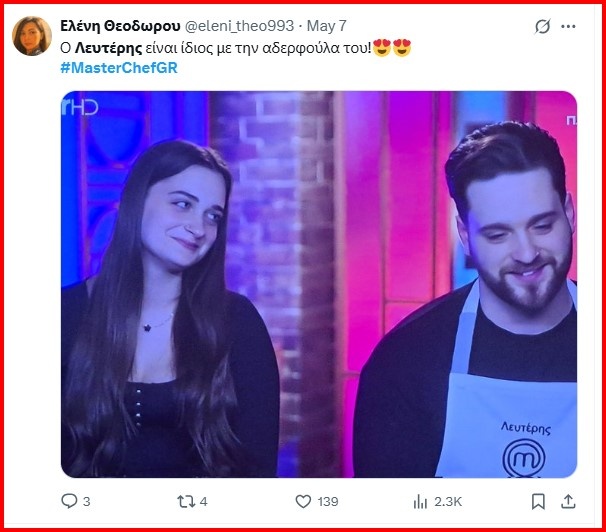Open view analytics bar chart icon

click(x=421, y=500)
